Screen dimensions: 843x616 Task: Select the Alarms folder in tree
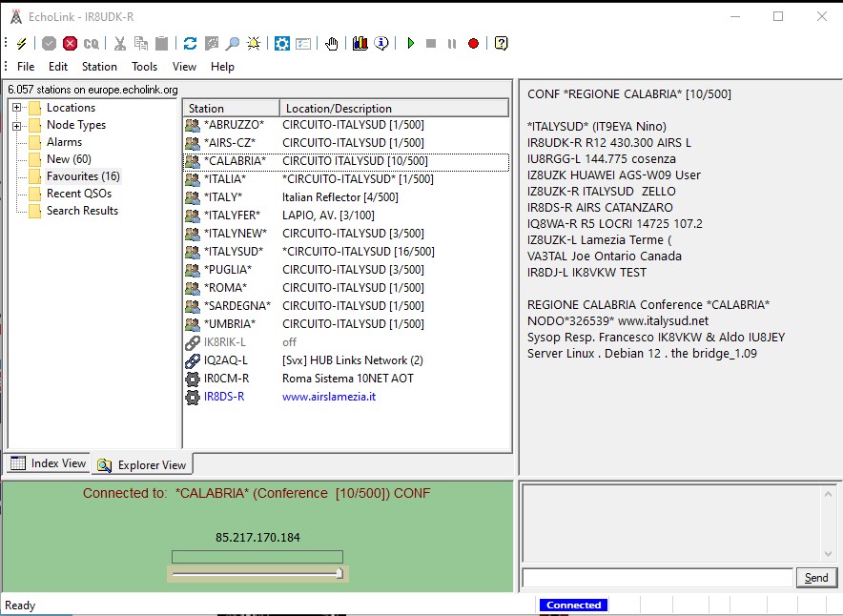[65, 142]
